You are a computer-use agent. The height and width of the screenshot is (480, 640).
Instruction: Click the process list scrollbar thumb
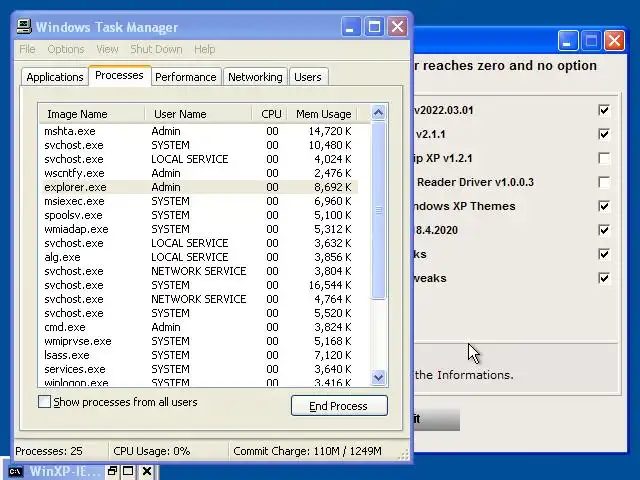click(x=378, y=210)
